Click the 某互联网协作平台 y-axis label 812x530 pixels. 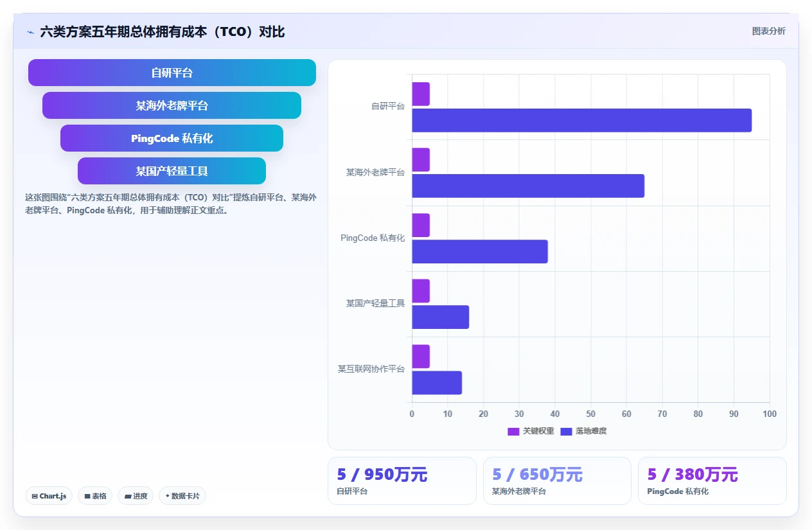371,369
